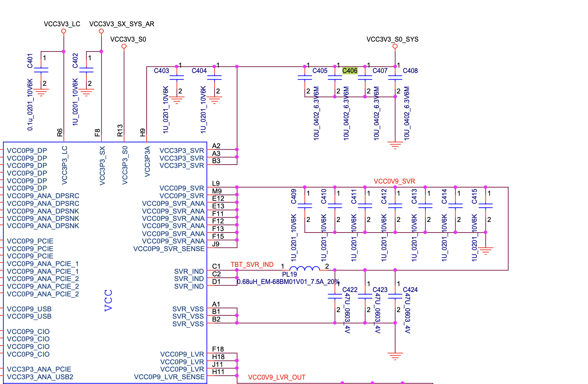Click the VCC3V3_SX_SYS_AR power port circle
The height and width of the screenshot is (384, 588).
pos(101,31)
